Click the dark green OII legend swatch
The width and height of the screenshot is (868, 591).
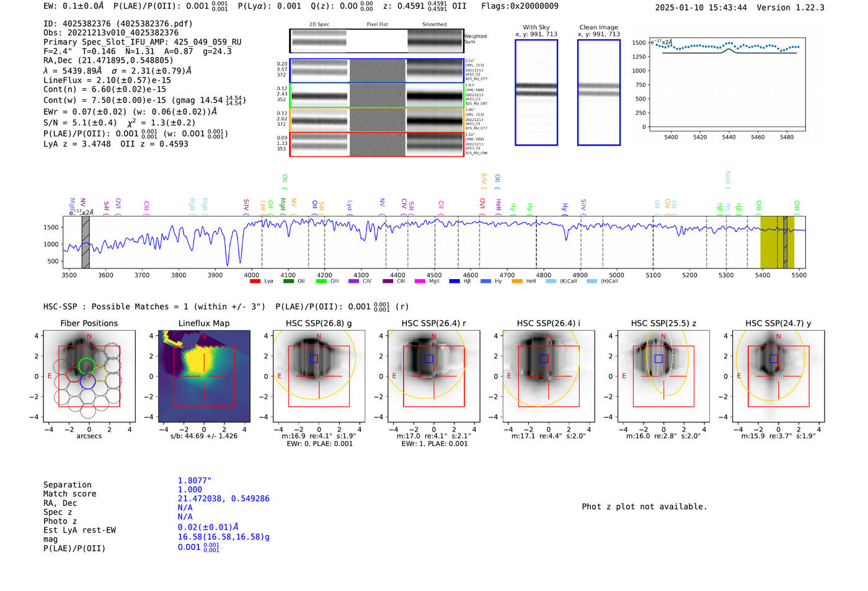[x=288, y=282]
